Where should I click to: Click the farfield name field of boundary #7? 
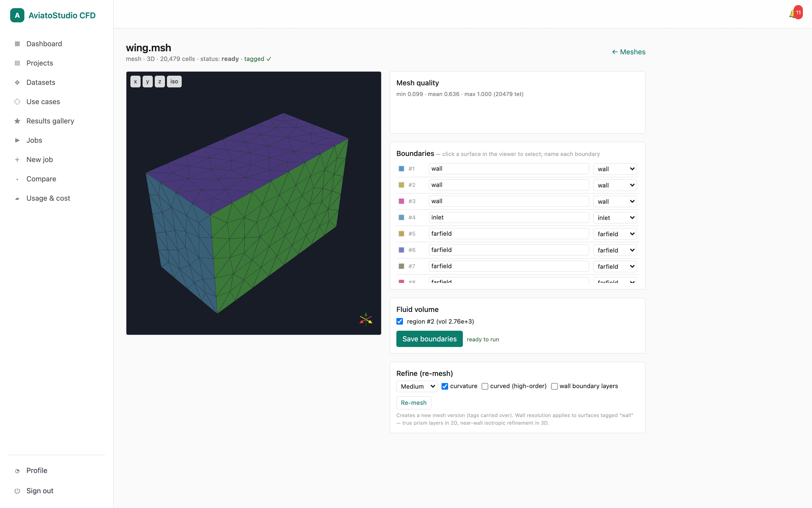click(x=509, y=266)
